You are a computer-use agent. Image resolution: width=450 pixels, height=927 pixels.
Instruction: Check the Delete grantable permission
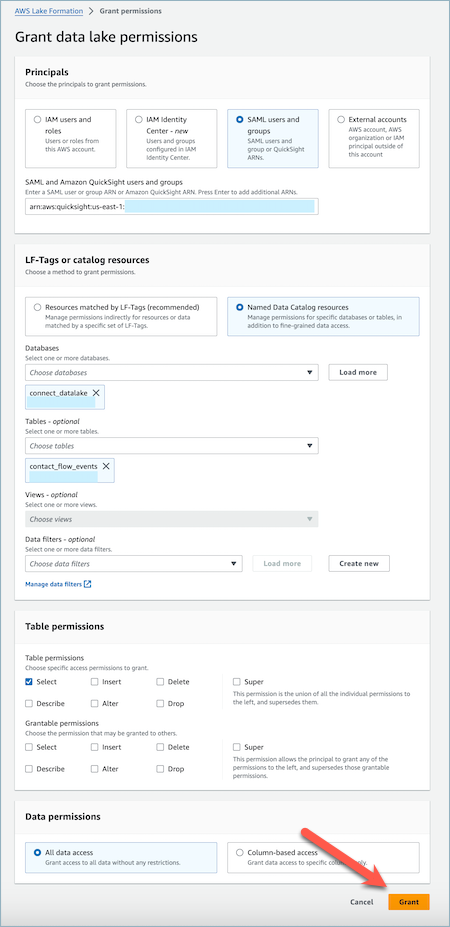click(x=160, y=747)
